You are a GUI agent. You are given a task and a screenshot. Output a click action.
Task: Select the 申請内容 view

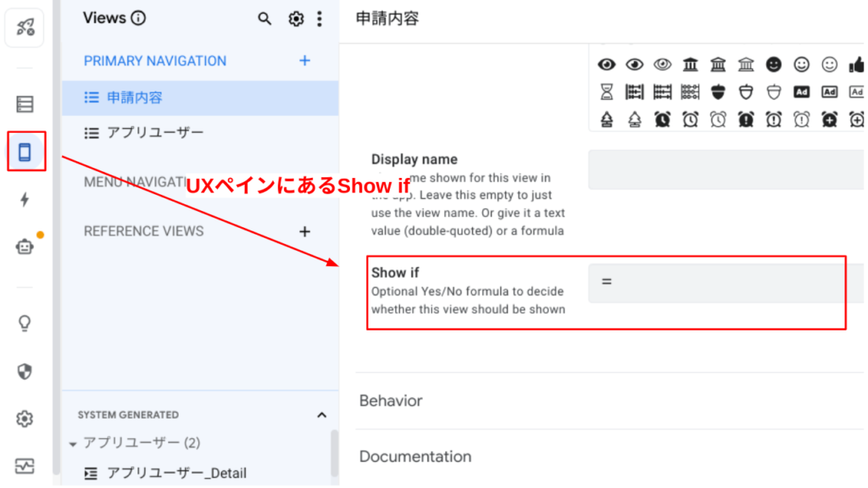point(134,97)
